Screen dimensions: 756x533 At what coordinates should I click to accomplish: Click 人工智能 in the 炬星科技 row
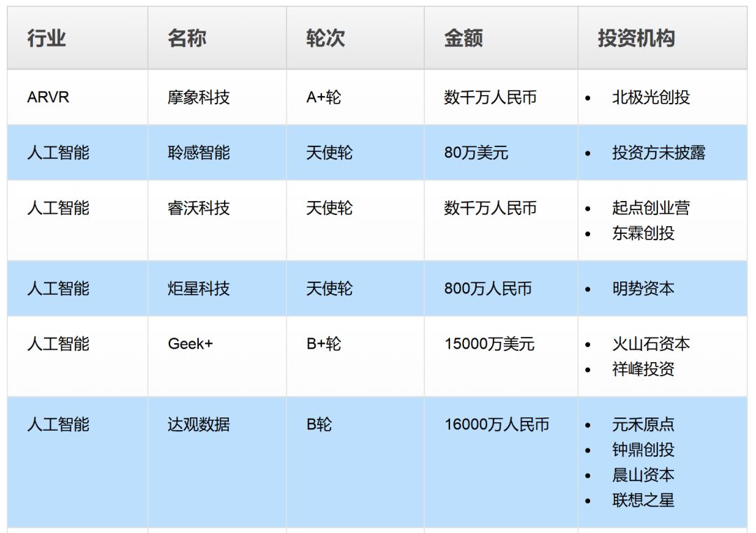[x=58, y=289]
